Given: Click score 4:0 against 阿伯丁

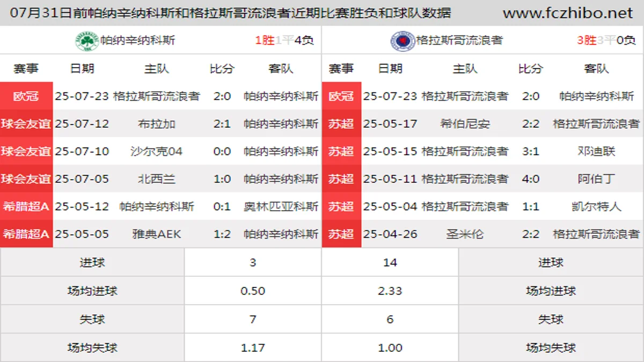Looking at the screenshot, I should (x=530, y=179).
